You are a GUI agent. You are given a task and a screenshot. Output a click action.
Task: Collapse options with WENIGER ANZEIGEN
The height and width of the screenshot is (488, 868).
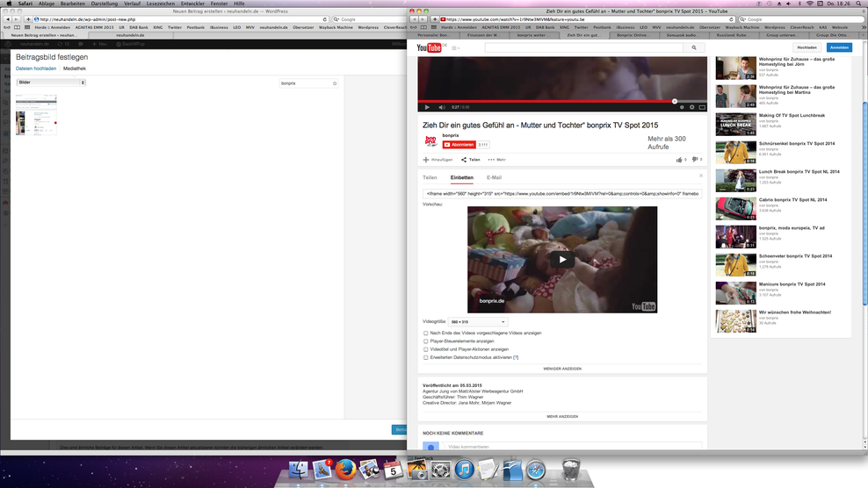click(562, 369)
